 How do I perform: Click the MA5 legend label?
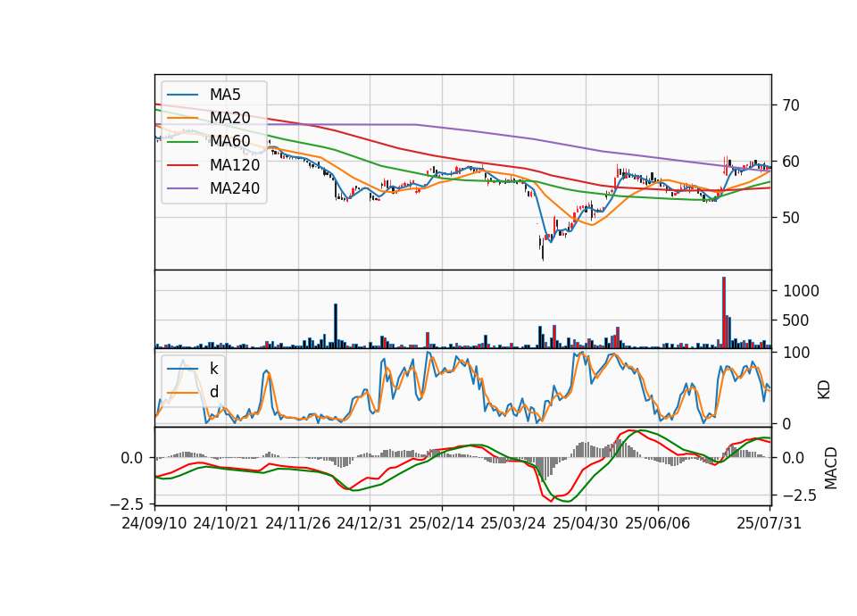point(225,95)
